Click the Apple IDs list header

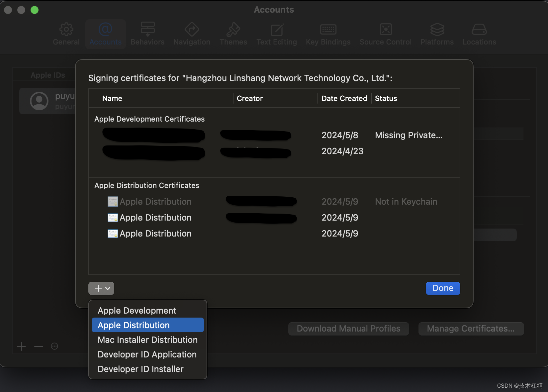pos(48,75)
